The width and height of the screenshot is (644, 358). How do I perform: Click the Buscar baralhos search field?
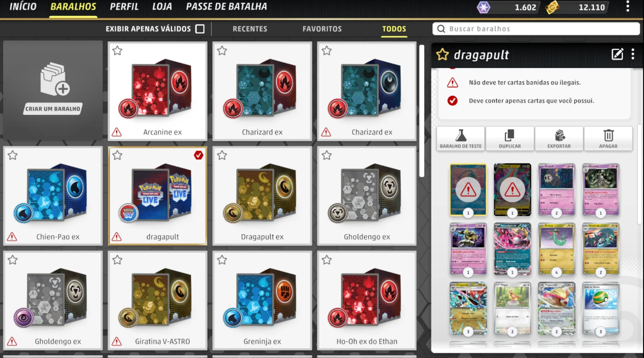coord(536,29)
